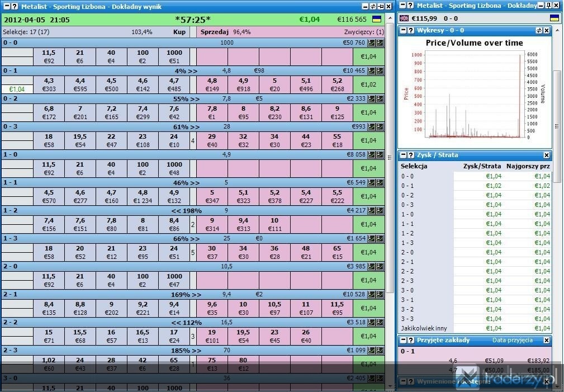The height and width of the screenshot is (392, 564).
Task: Open help for the left Dokładny wynik market window
Action: pos(15,7)
